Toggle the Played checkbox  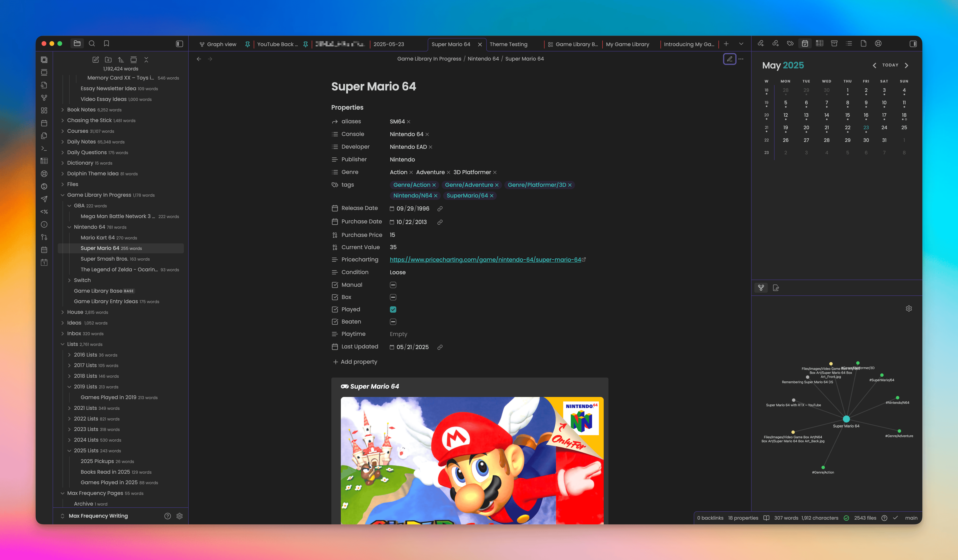pos(393,309)
